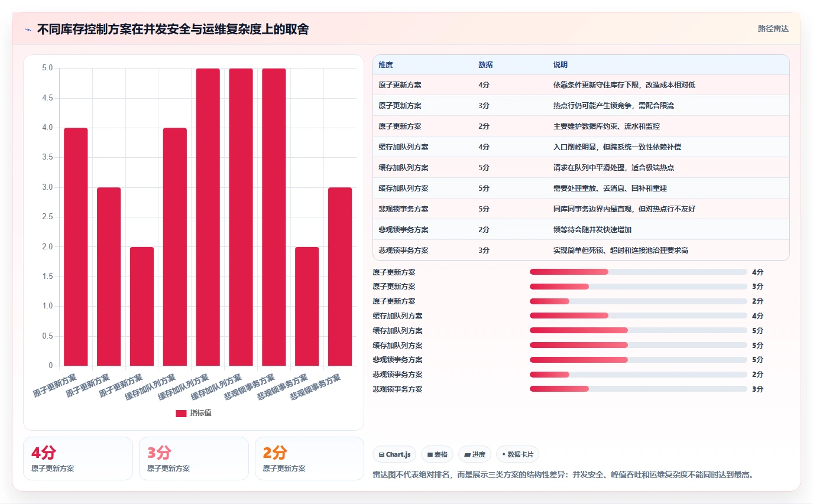Click cell 依靠条件更新守住库存下限，改造成本相对低
813x504 pixels.
click(x=624, y=85)
